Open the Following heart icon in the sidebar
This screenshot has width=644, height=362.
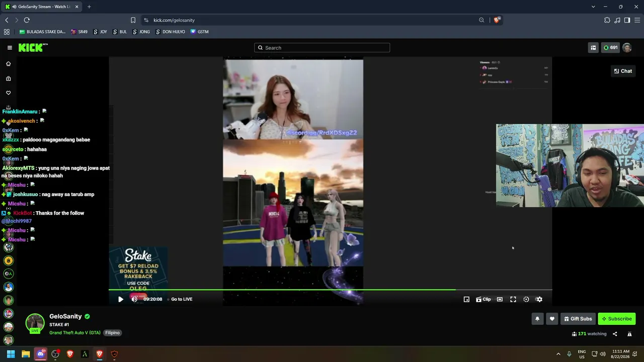click(x=8, y=93)
